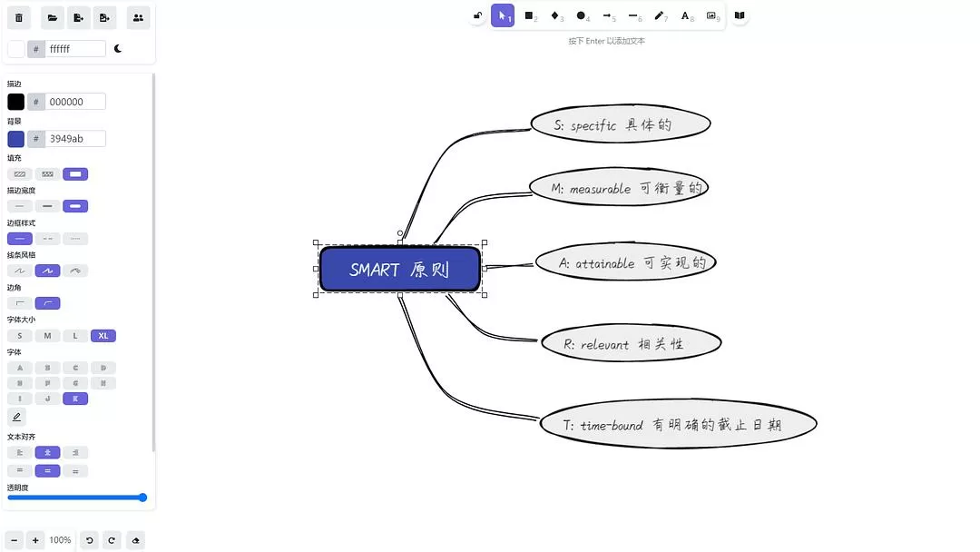Click the plus zoom-in button
The height and width of the screenshot is (552, 980).
35,540
